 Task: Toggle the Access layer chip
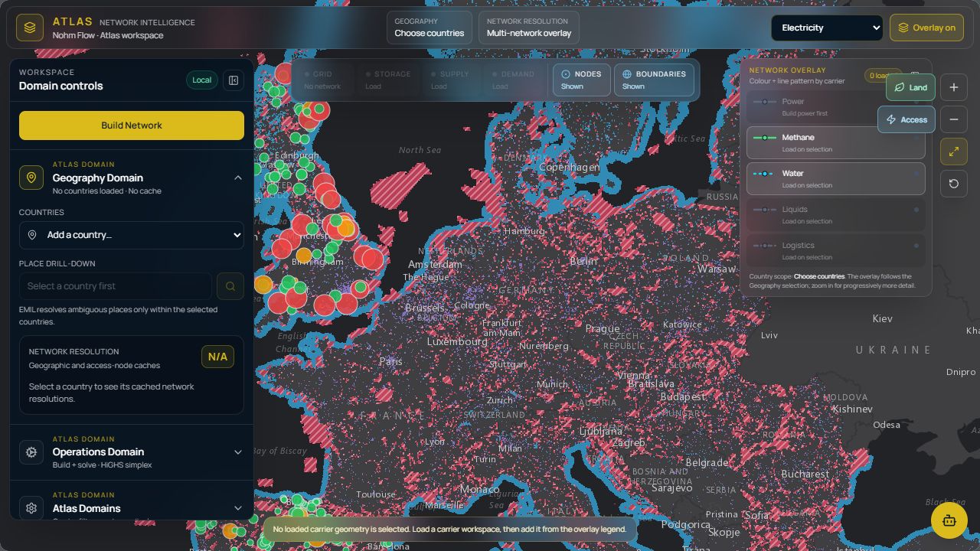(906, 119)
